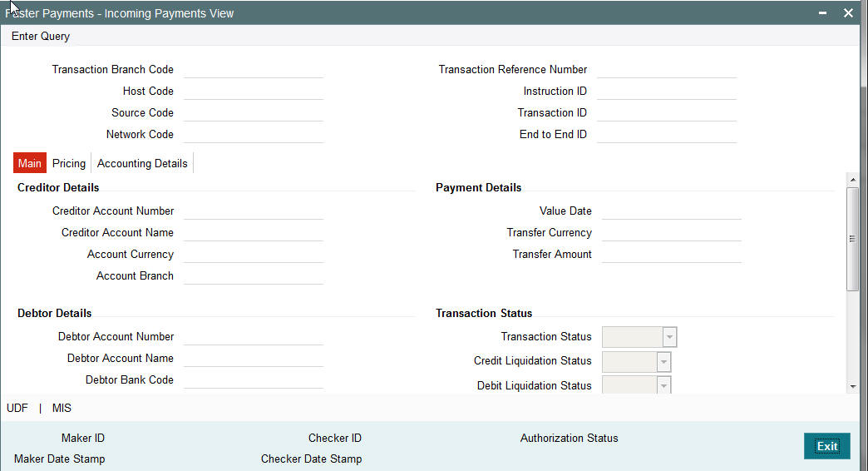
Task: Open the Accounting Details tab
Action: tap(142, 163)
